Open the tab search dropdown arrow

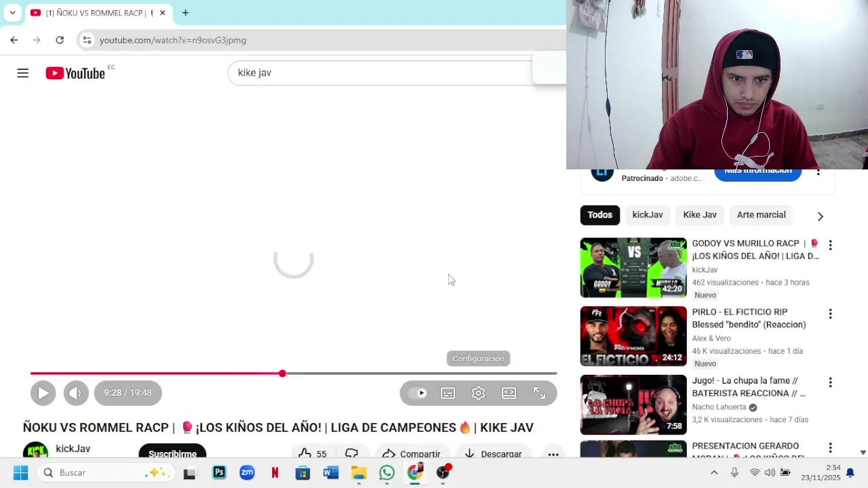pyautogui.click(x=12, y=12)
